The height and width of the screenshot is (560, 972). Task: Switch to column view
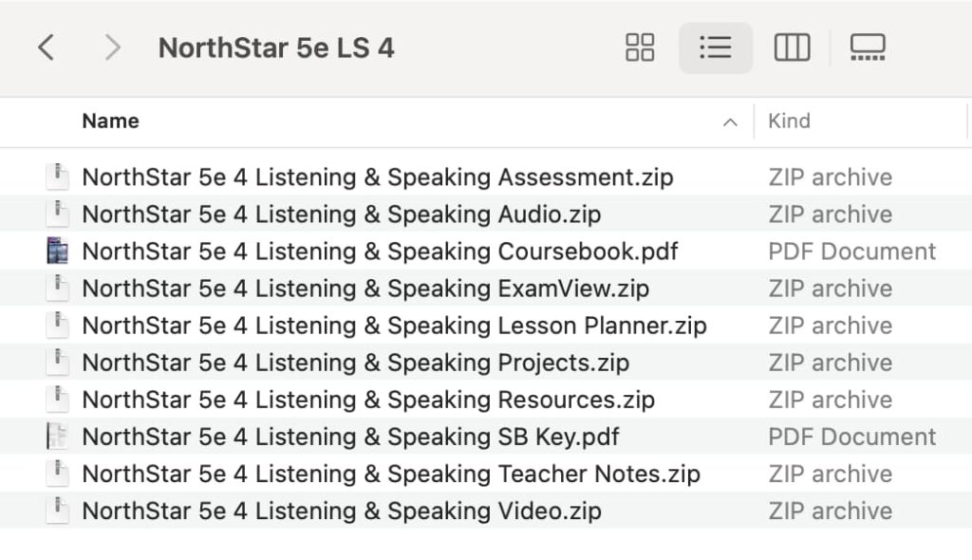click(791, 47)
